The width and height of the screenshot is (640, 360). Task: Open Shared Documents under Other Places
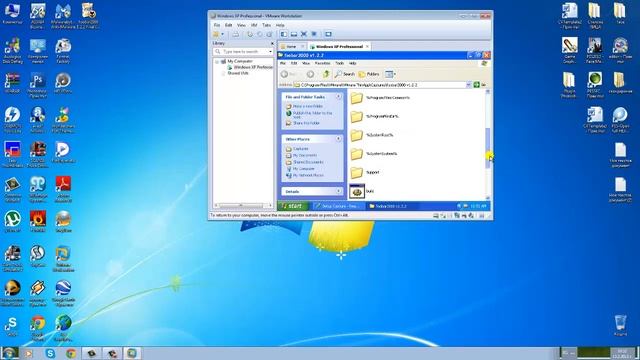[308, 162]
